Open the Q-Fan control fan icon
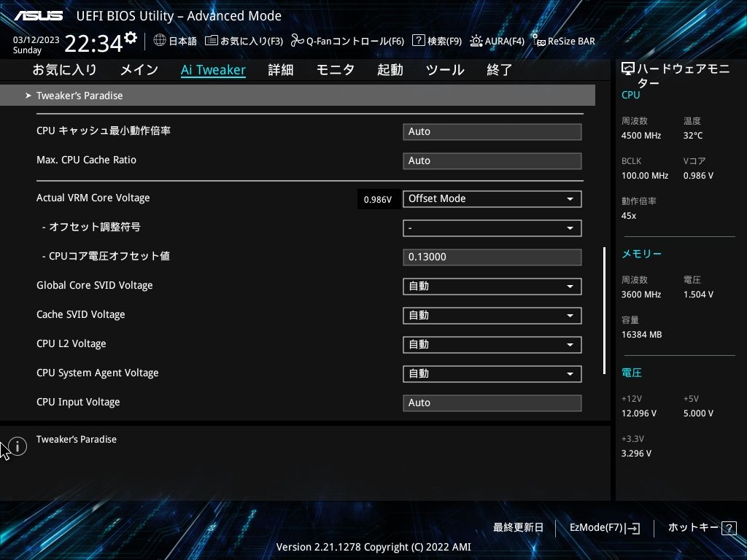This screenshot has width=747, height=560. pos(298,41)
